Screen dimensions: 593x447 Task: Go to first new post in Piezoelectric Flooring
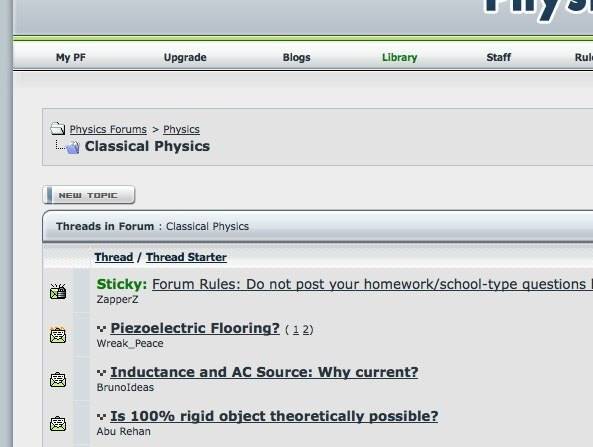point(101,329)
